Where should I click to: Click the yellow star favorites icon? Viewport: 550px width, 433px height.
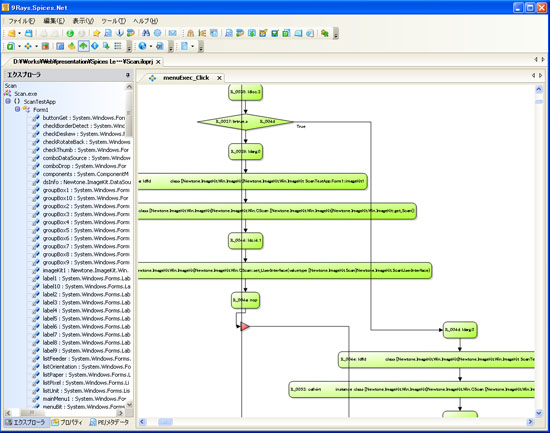96,33
